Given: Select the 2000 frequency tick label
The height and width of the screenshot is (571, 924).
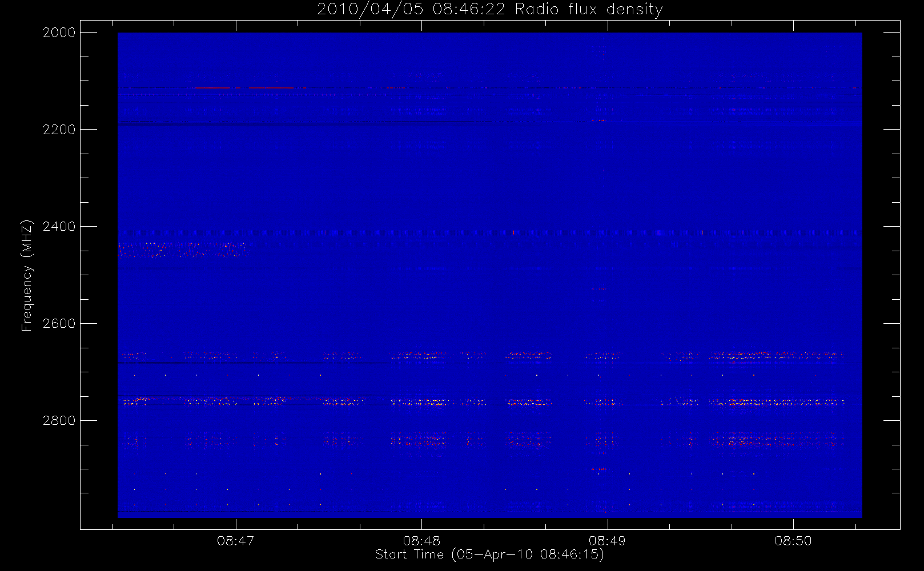Looking at the screenshot, I should pos(59,33).
